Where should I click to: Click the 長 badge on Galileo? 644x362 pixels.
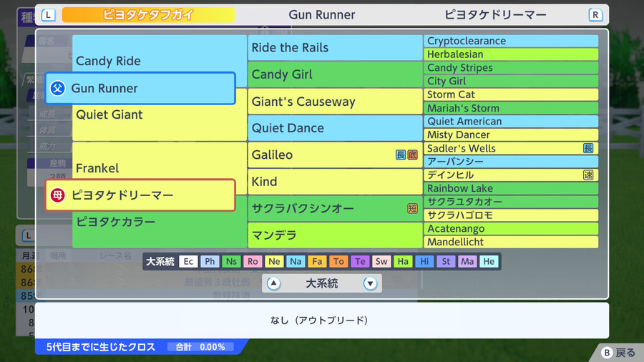coord(401,155)
